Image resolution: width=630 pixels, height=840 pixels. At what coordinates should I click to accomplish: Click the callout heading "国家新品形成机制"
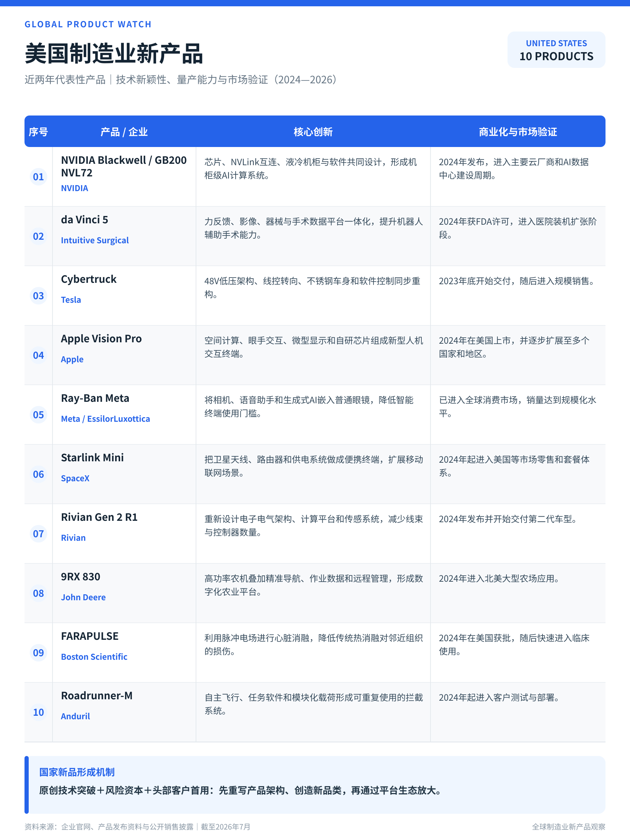pos(77,772)
